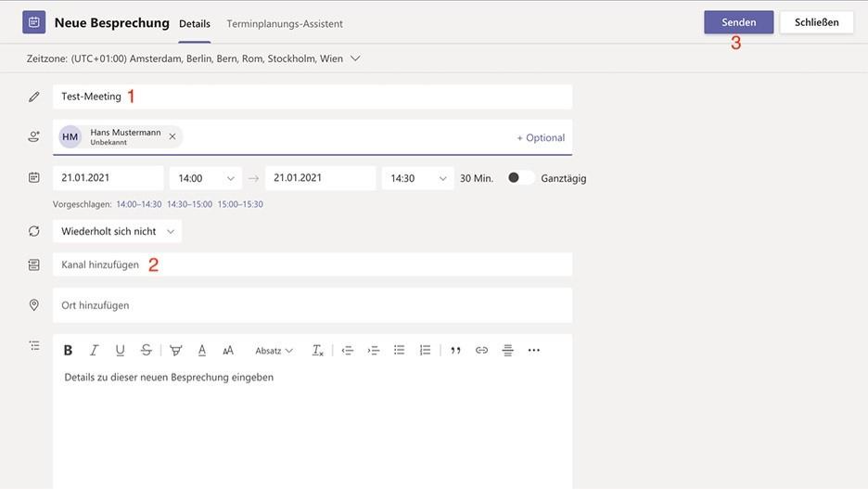Viewport: 868px width, 490px height.
Task: Expand the Zeitzone time zone dropdown
Action: point(355,58)
